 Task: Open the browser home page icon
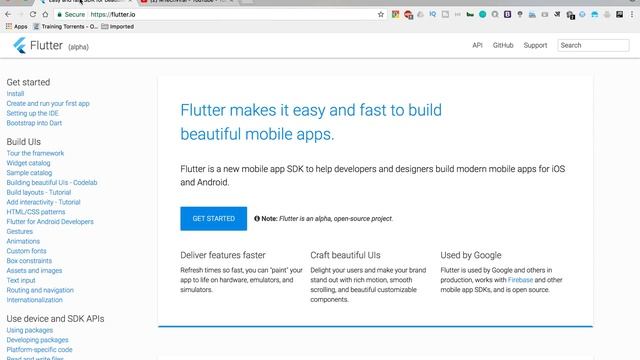(45, 14)
